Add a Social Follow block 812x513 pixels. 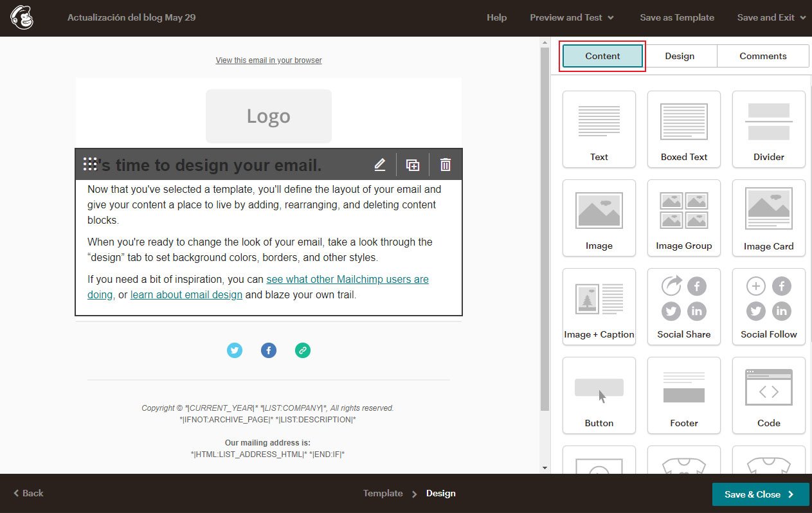coord(769,307)
